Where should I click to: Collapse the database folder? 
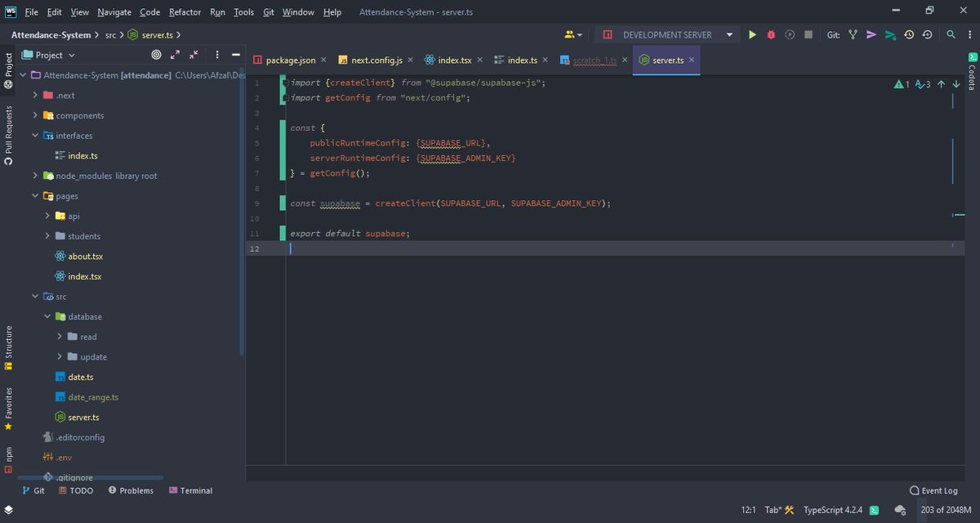[x=47, y=316]
